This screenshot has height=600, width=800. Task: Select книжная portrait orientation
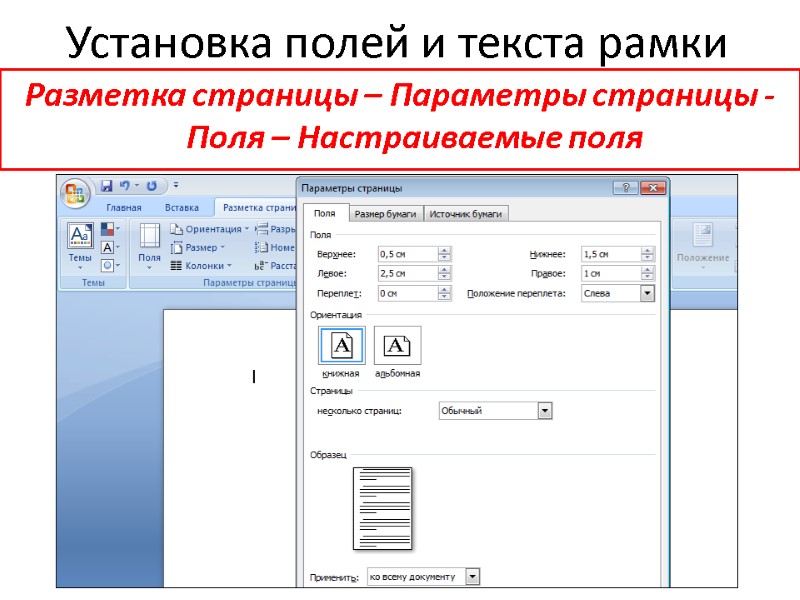(341, 345)
